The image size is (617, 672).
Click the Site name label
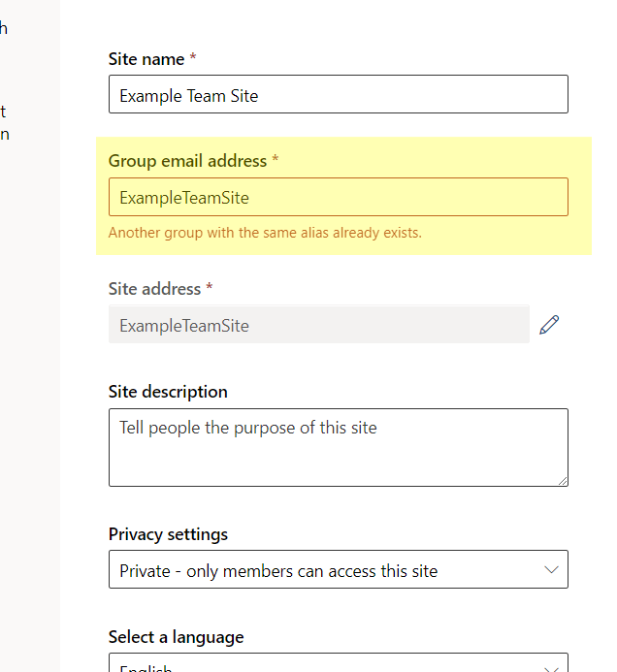point(146,59)
